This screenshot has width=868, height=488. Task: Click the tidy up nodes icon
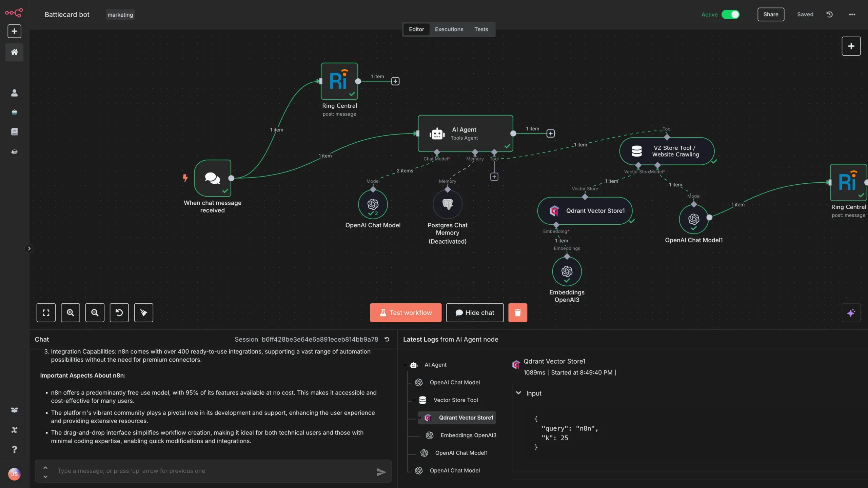coord(143,312)
